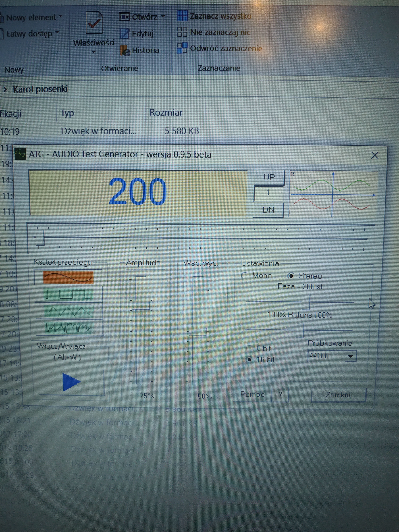
Task: Select the sine waveform shape
Action: (68, 278)
